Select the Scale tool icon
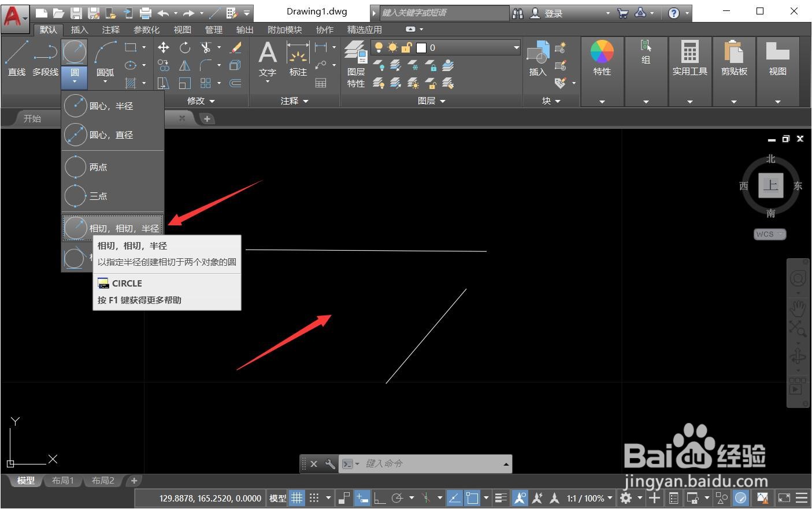 point(184,83)
